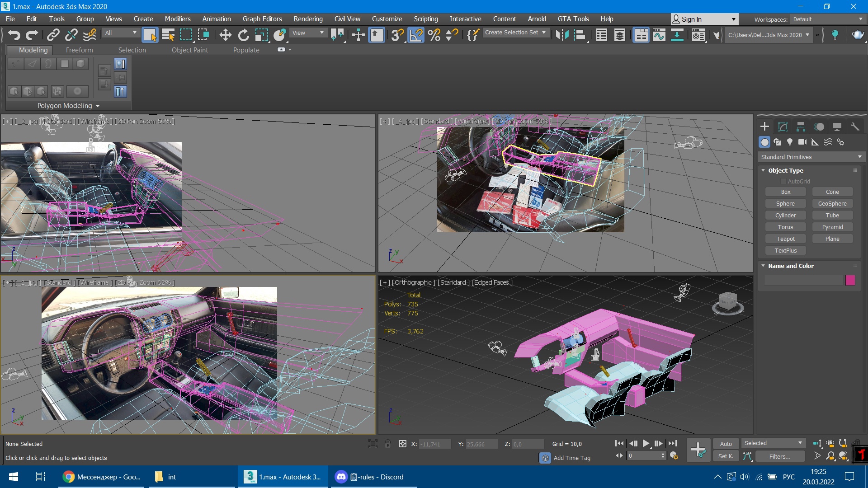Open the Modify panel tab icon

click(783, 127)
